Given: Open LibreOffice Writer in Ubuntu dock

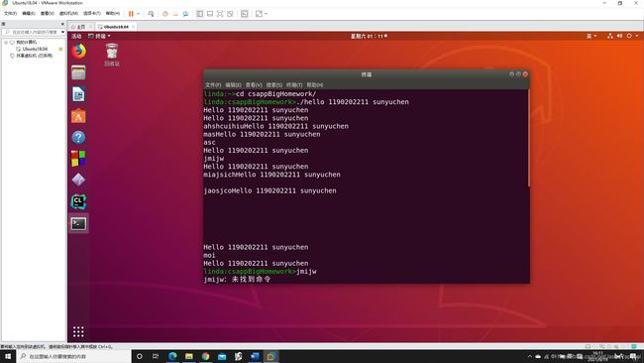Looking at the screenshot, I should [x=78, y=94].
